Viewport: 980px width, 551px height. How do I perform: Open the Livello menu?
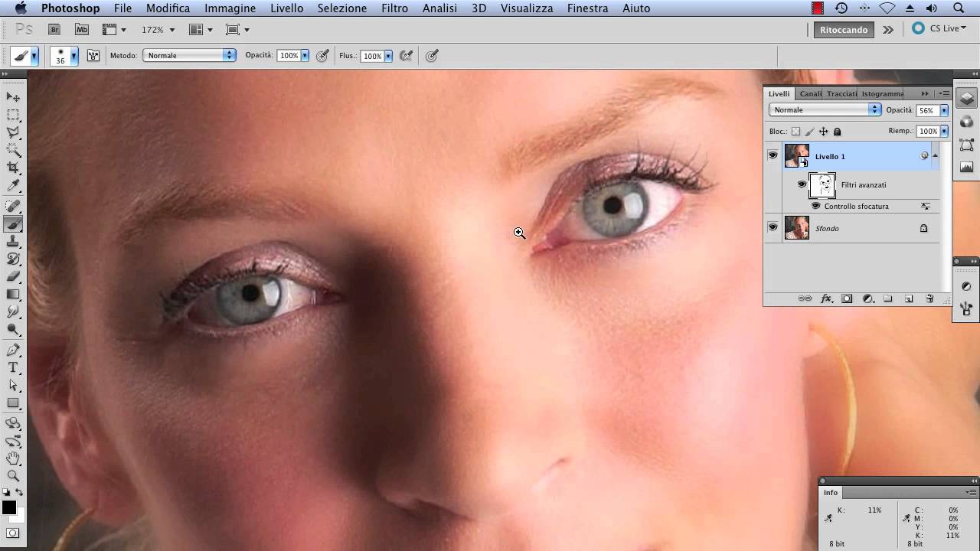286,8
